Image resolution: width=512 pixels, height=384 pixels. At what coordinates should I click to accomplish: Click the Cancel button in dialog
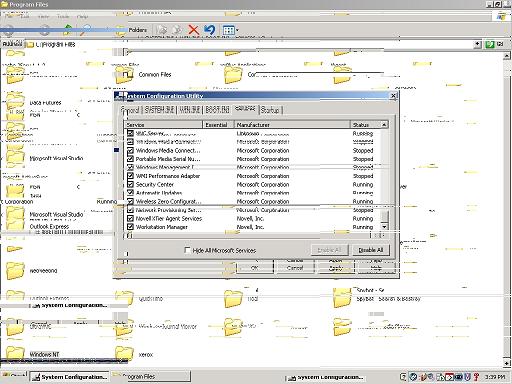[x=295, y=268]
